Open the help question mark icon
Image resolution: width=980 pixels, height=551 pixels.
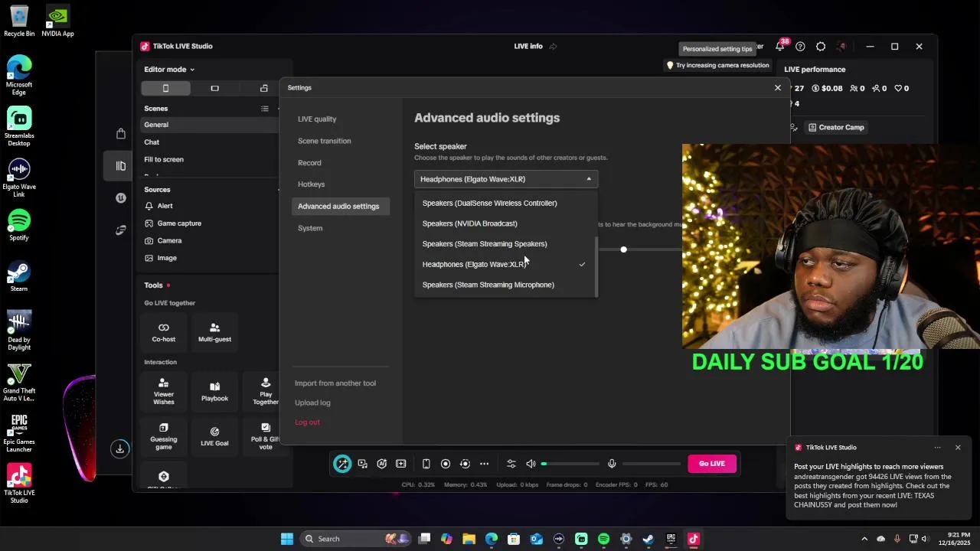point(800,47)
